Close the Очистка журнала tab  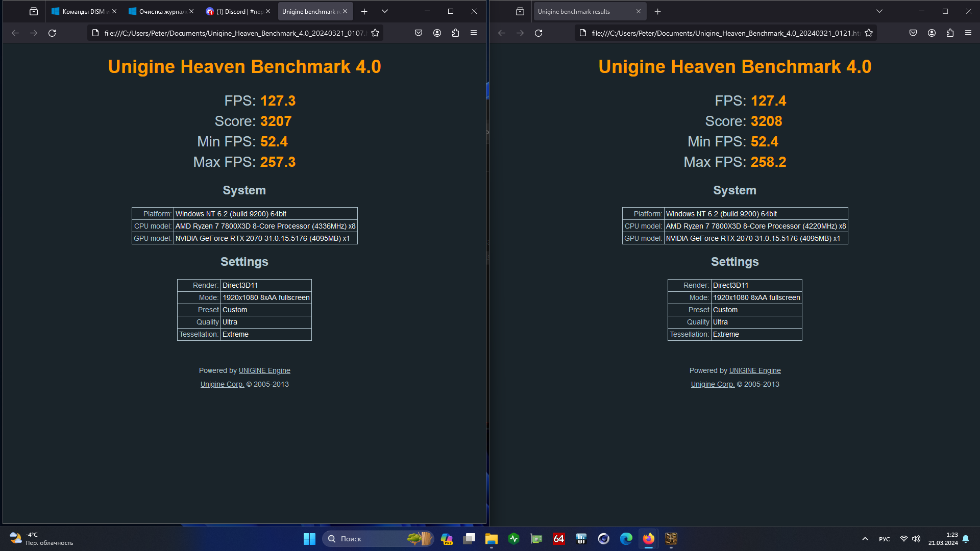pos(191,11)
